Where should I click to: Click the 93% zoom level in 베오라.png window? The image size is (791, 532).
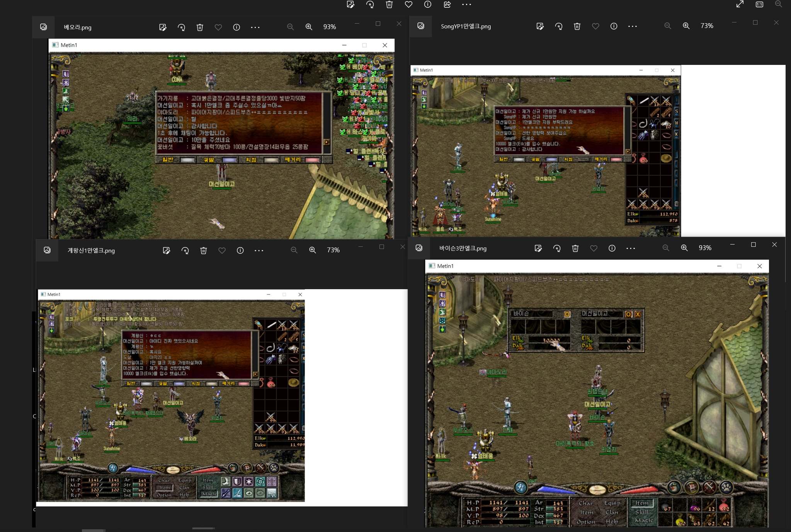(x=330, y=27)
